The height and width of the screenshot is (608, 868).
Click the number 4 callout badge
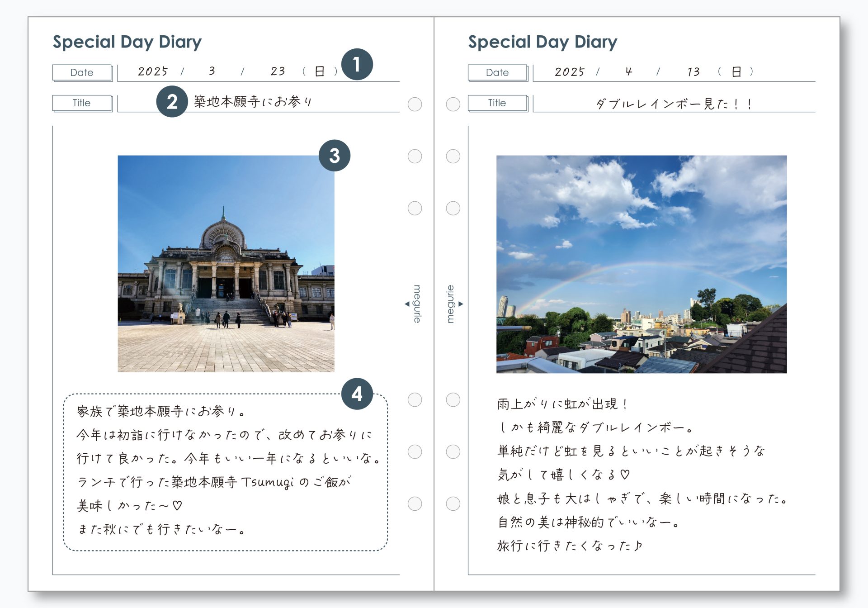click(357, 394)
